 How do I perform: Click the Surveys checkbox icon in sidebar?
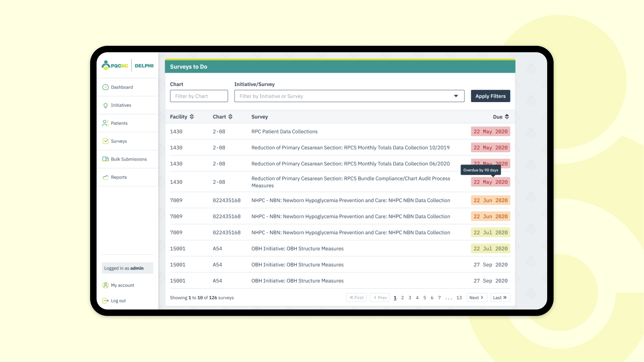pyautogui.click(x=105, y=141)
